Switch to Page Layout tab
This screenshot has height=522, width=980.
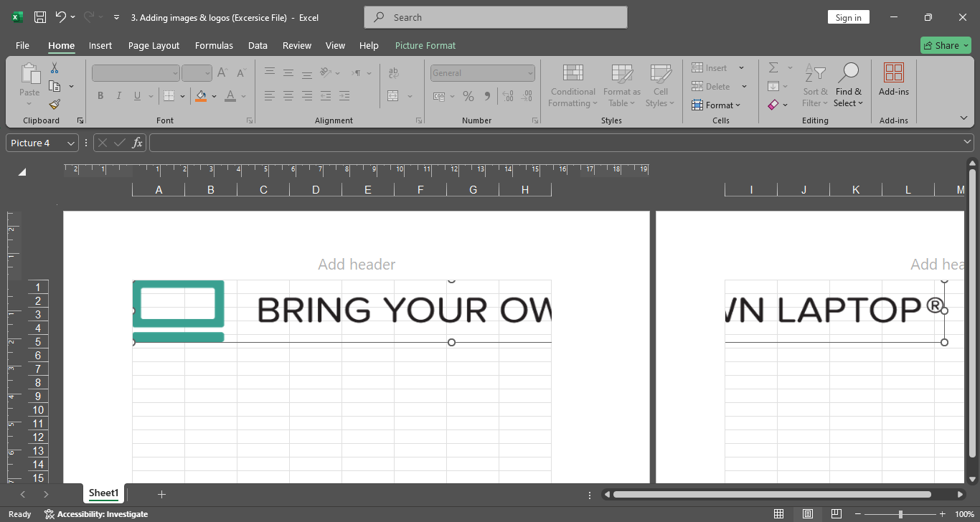[154, 45]
